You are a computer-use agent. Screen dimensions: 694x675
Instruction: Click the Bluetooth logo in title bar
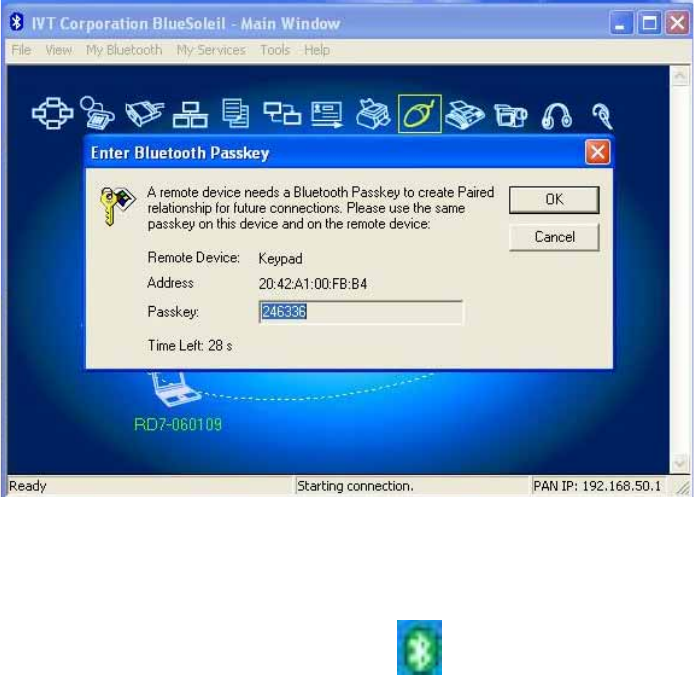[17, 22]
